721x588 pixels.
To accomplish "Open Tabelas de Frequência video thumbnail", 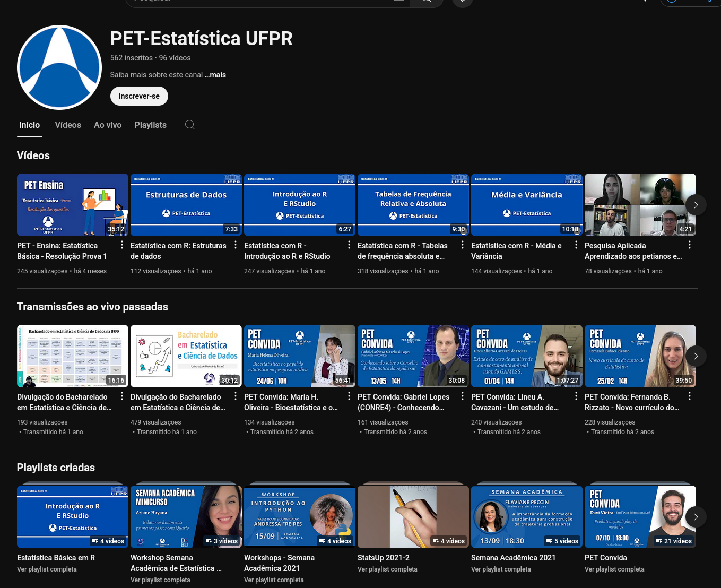I will click(x=413, y=205).
